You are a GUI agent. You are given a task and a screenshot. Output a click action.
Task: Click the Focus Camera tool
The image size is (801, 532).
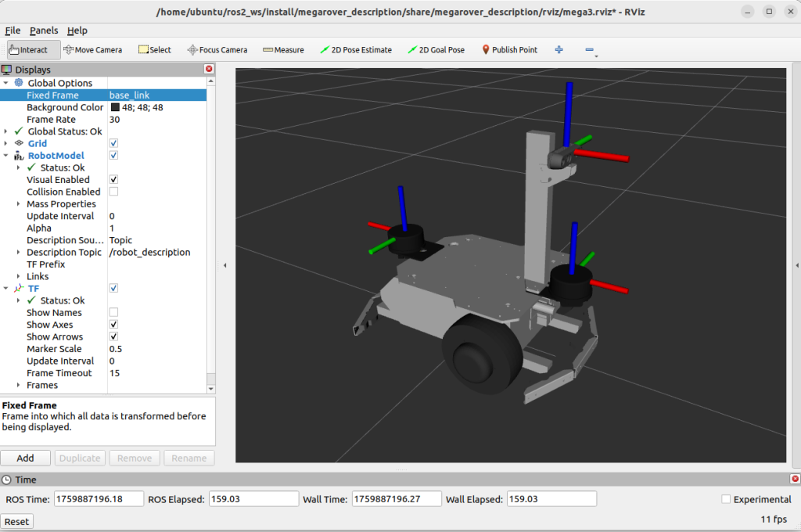click(217, 50)
